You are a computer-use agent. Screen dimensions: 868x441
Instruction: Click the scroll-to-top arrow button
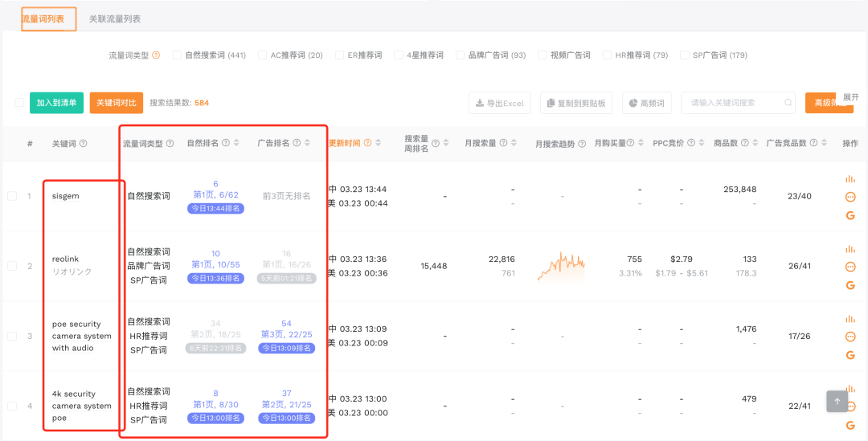(837, 402)
